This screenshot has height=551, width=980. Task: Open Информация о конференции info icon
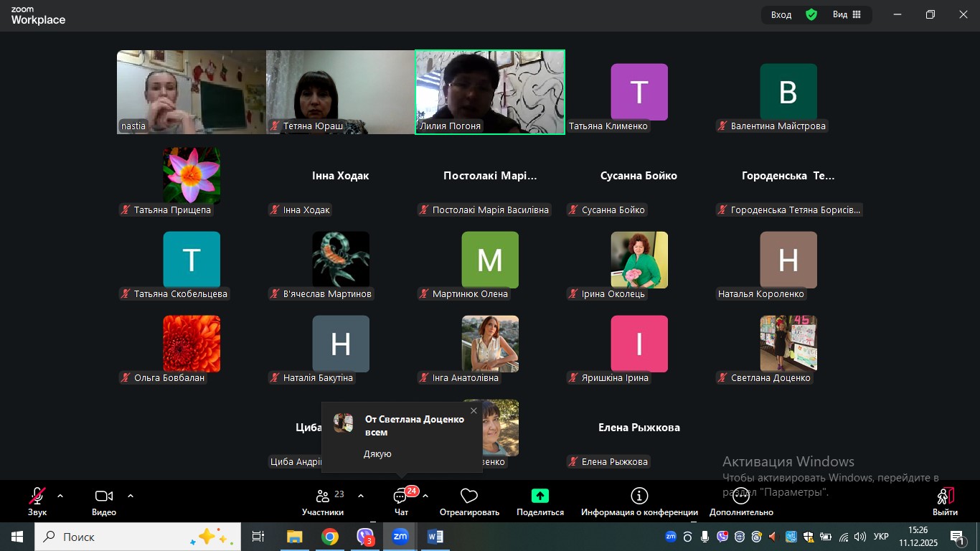[639, 496]
